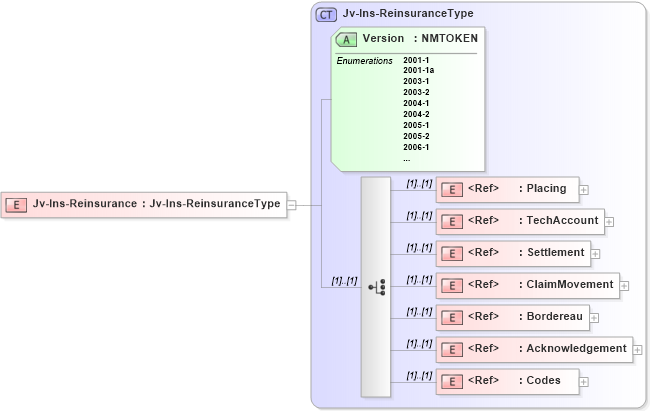Select the Acknowledgement reference label
The image size is (650, 411).
(547, 348)
